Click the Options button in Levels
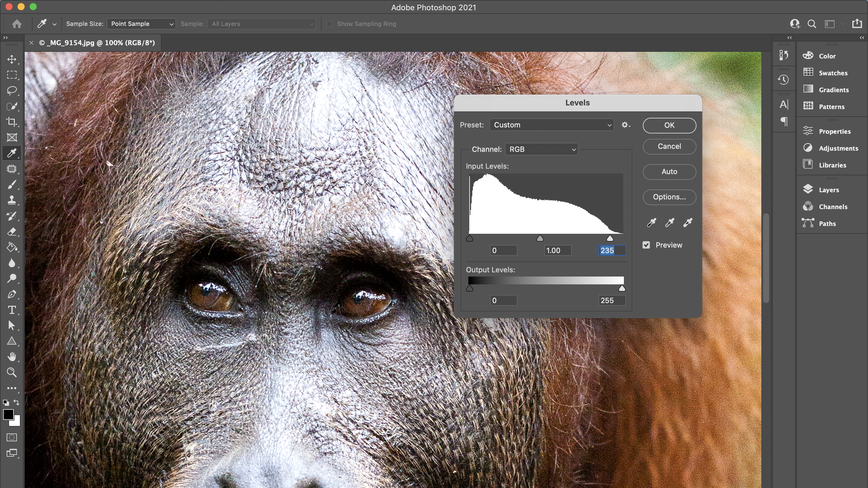 669,197
